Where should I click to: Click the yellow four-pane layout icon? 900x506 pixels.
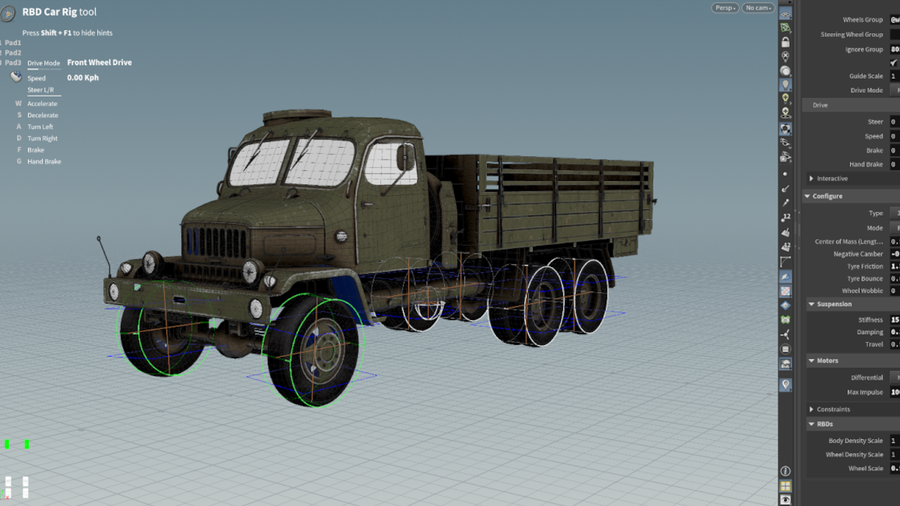tap(785, 486)
